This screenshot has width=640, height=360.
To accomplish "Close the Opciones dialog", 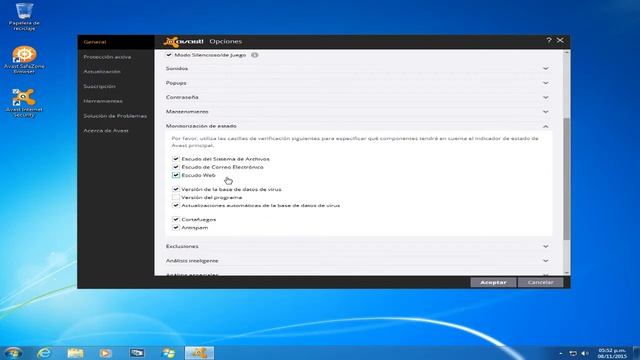I will point(560,40).
